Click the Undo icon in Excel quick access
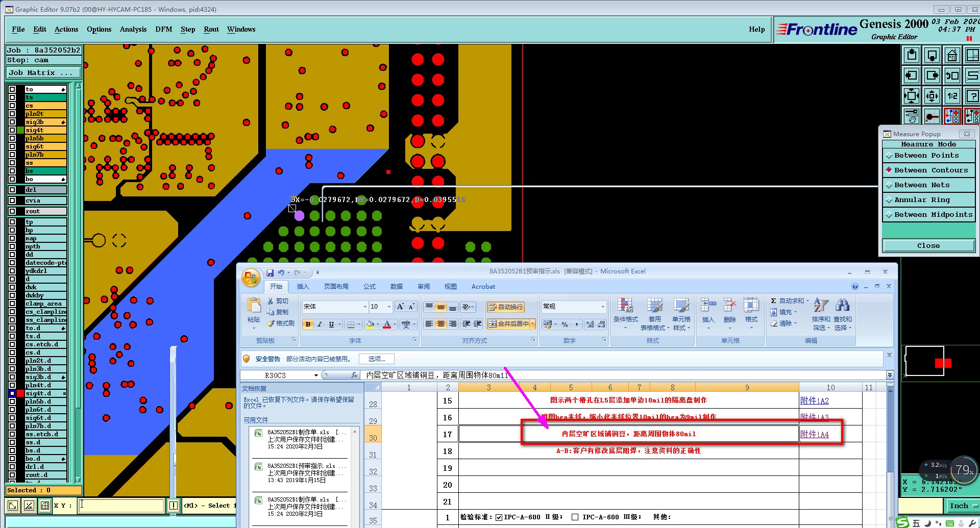Screen dimensions: 980x528 point(281,272)
